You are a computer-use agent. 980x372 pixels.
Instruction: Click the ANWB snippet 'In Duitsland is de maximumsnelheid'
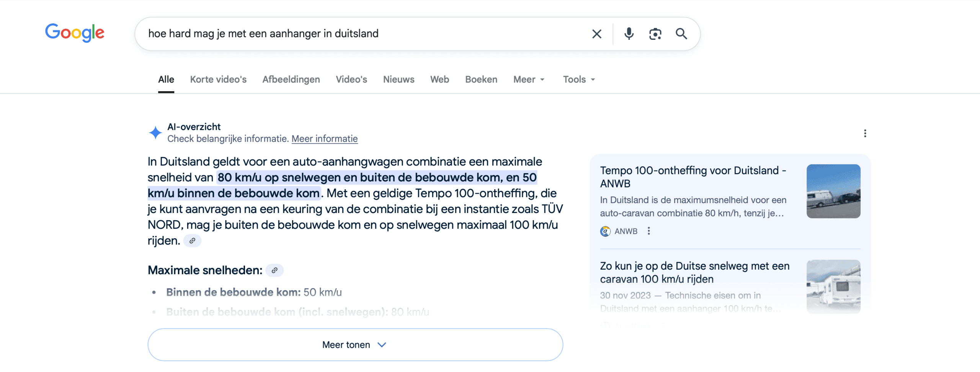point(693,206)
